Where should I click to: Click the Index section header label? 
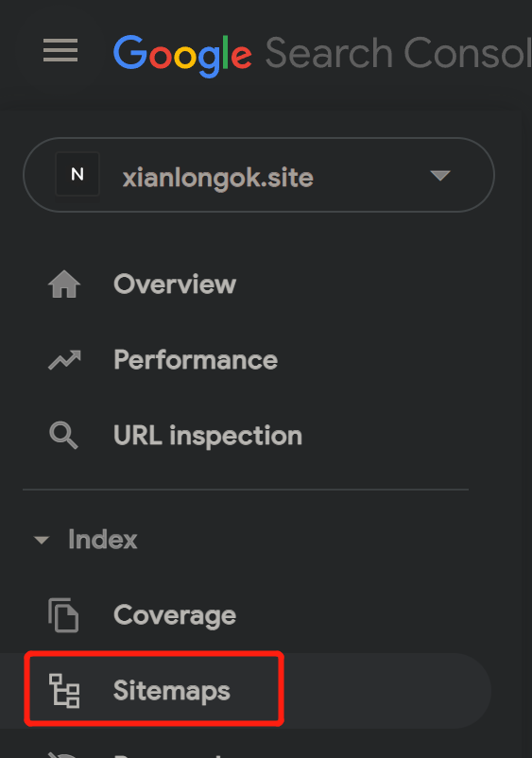[x=102, y=540]
